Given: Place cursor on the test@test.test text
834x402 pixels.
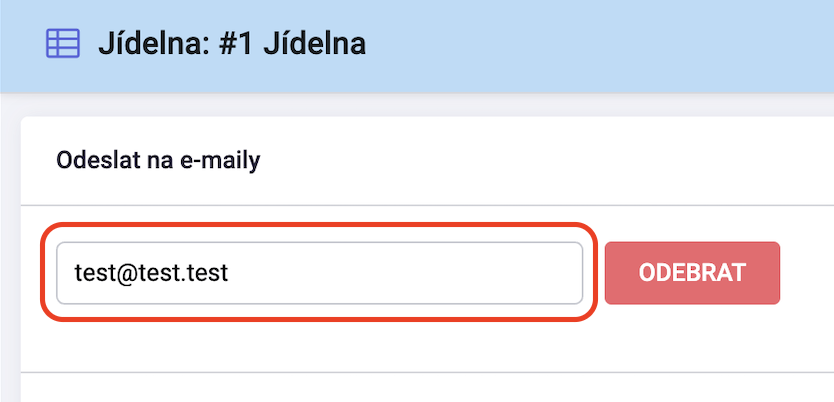Looking at the screenshot, I should tap(152, 273).
